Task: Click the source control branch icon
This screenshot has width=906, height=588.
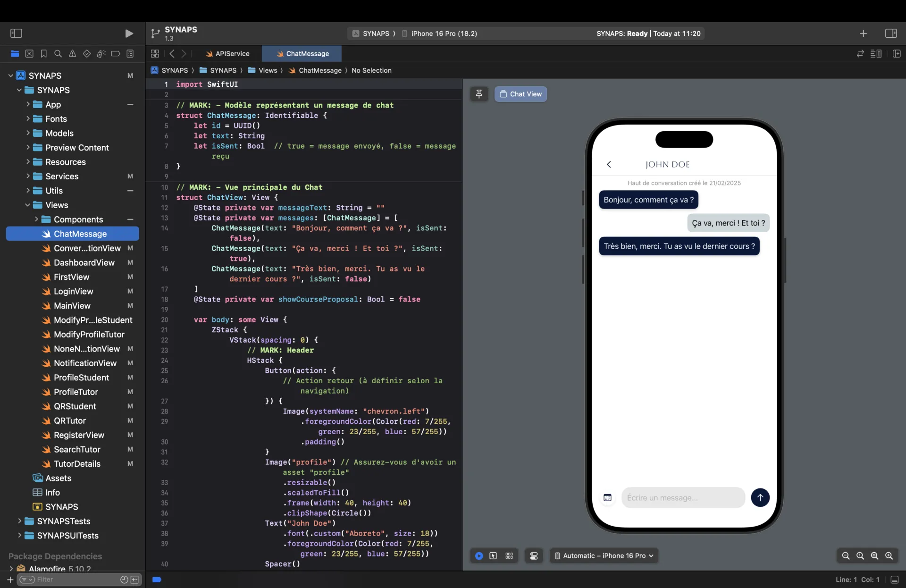Action: click(x=155, y=34)
